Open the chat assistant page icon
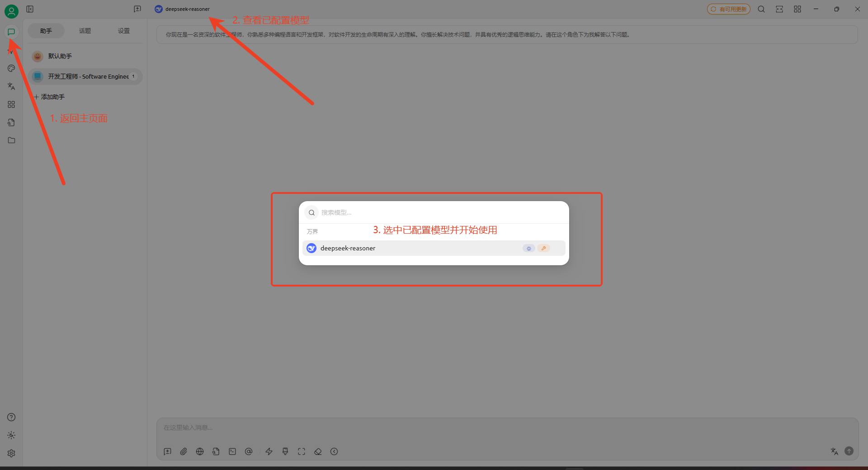Viewport: 868px width, 470px height. click(x=11, y=32)
